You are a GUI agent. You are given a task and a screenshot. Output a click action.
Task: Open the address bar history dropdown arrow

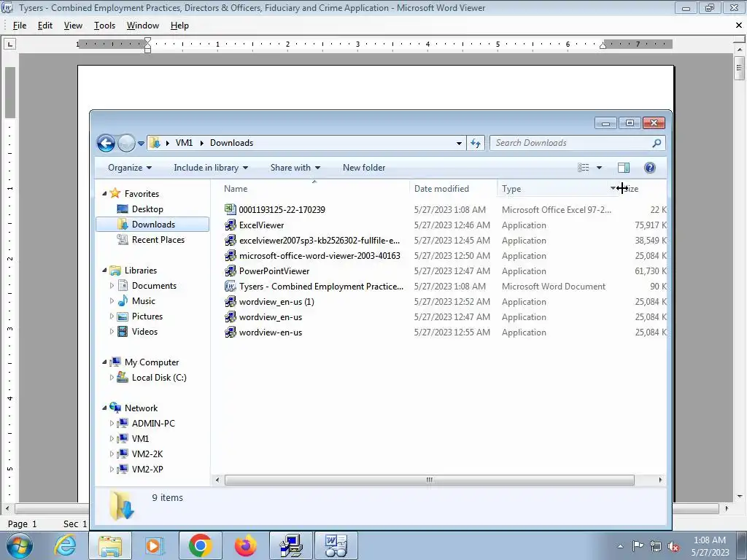[x=459, y=143]
